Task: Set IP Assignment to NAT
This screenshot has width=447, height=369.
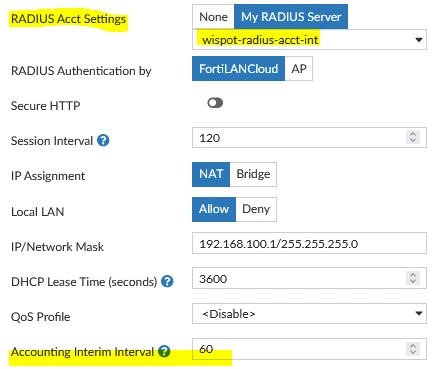Action: coord(211,174)
